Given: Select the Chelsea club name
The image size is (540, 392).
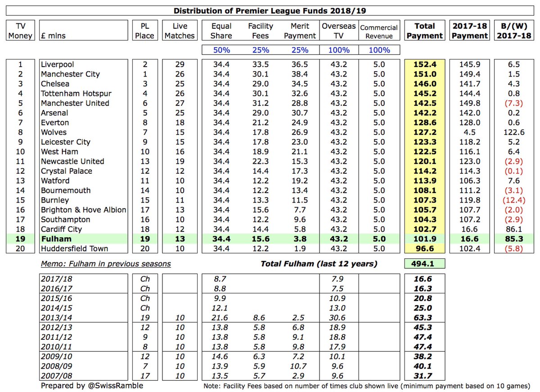Looking at the screenshot, I should coord(54,84).
